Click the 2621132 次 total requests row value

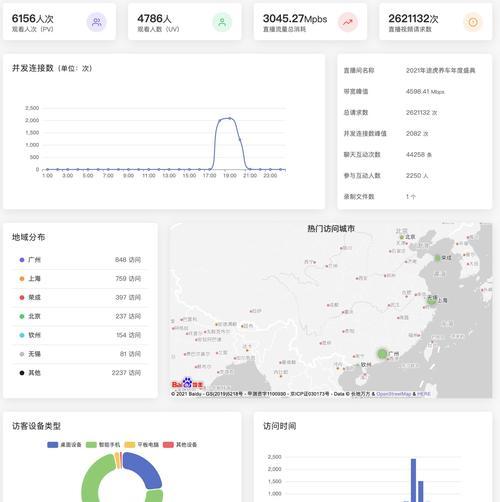[x=421, y=113]
